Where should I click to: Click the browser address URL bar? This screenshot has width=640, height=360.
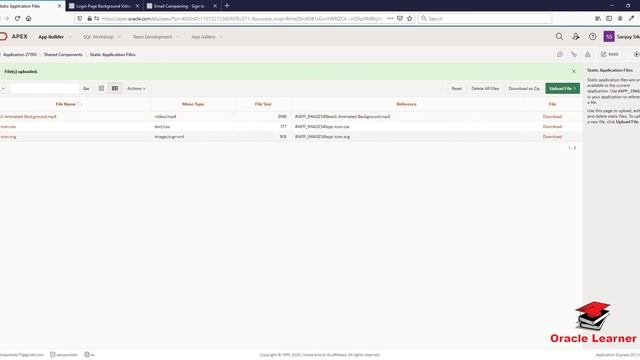[241, 18]
